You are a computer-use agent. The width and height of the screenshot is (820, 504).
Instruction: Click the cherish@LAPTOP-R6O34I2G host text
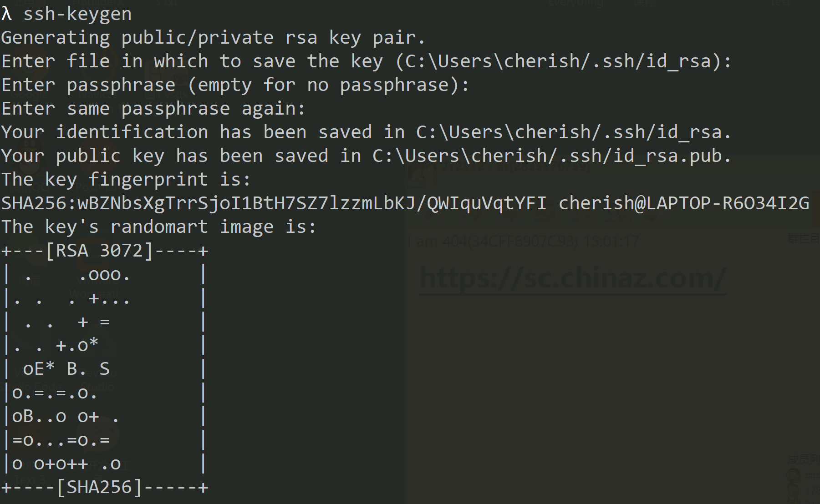(684, 203)
